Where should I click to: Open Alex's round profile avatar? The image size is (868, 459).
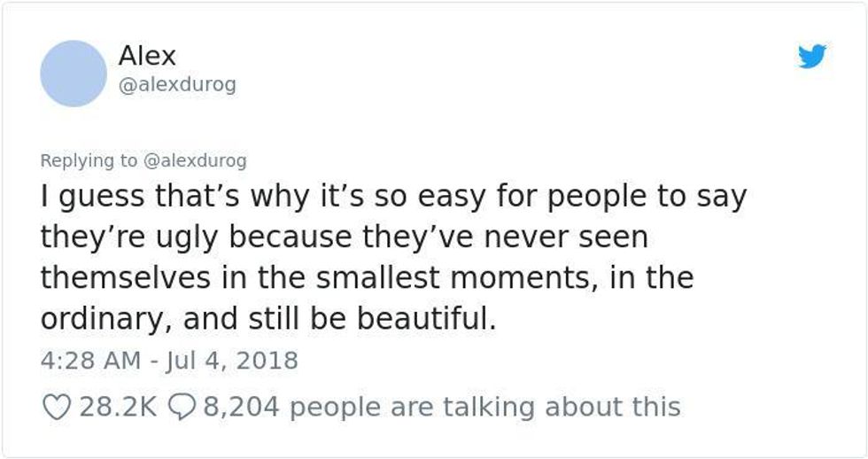click(x=74, y=73)
